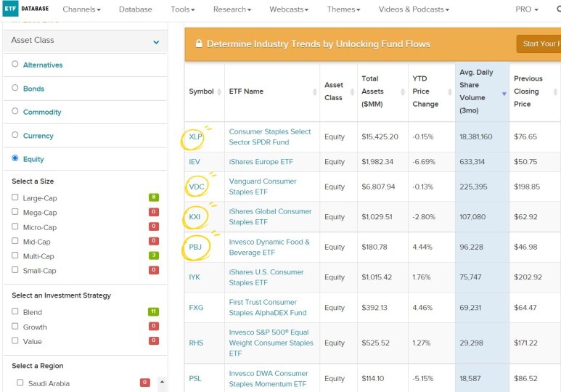Open iShares Global Consumer Staples ETF link
This screenshot has width=561, height=392.
coord(270,216)
